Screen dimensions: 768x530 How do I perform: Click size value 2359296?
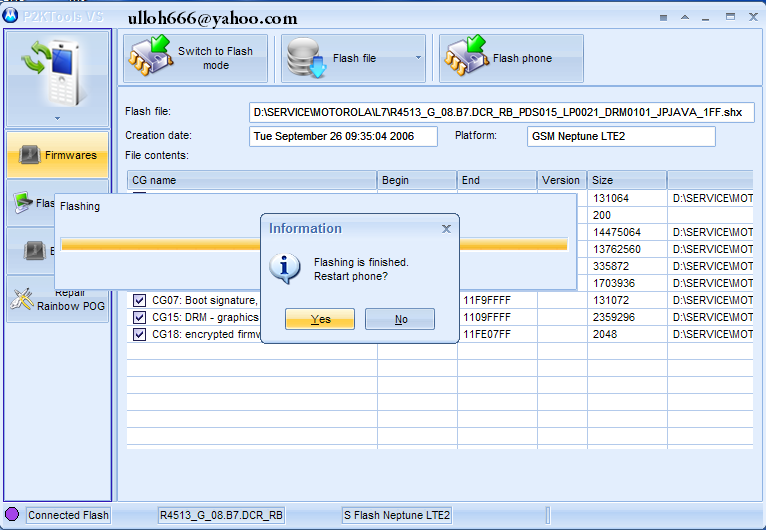614,317
